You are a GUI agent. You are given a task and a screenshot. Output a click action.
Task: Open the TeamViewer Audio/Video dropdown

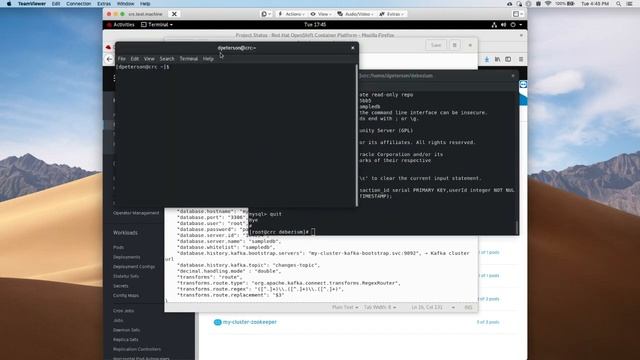tap(355, 14)
